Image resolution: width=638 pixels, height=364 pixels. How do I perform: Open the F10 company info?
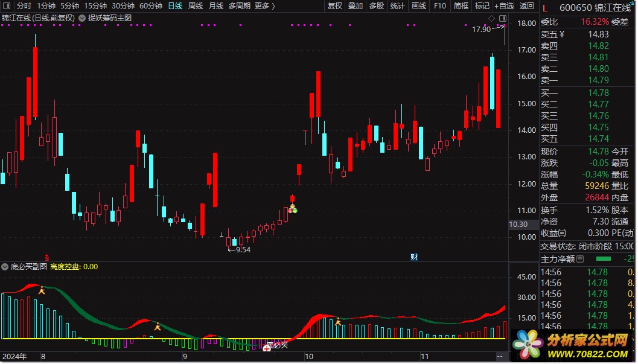pyautogui.click(x=440, y=6)
